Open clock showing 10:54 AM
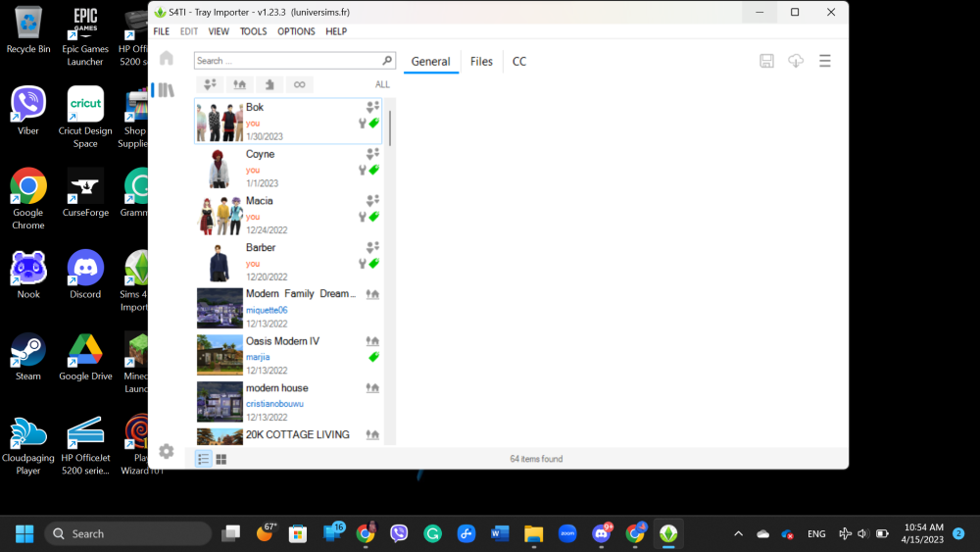 923,533
